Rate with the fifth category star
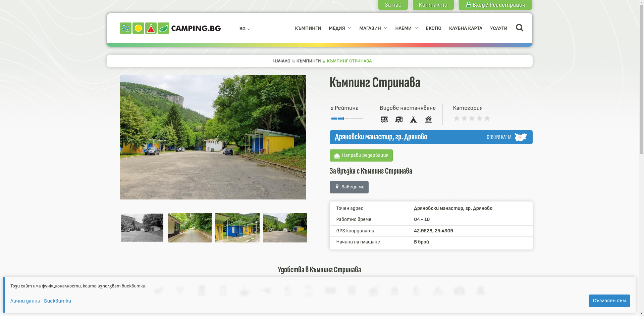This screenshot has height=316, width=644. click(x=487, y=118)
